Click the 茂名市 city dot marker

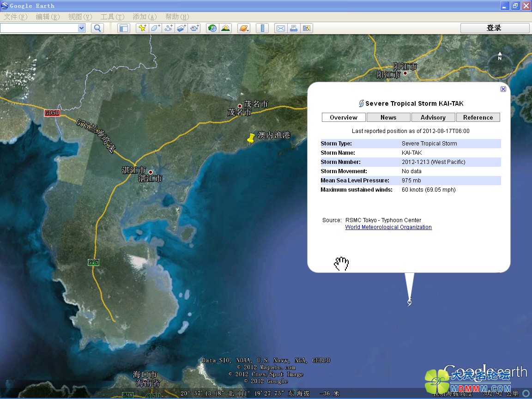[240, 106]
